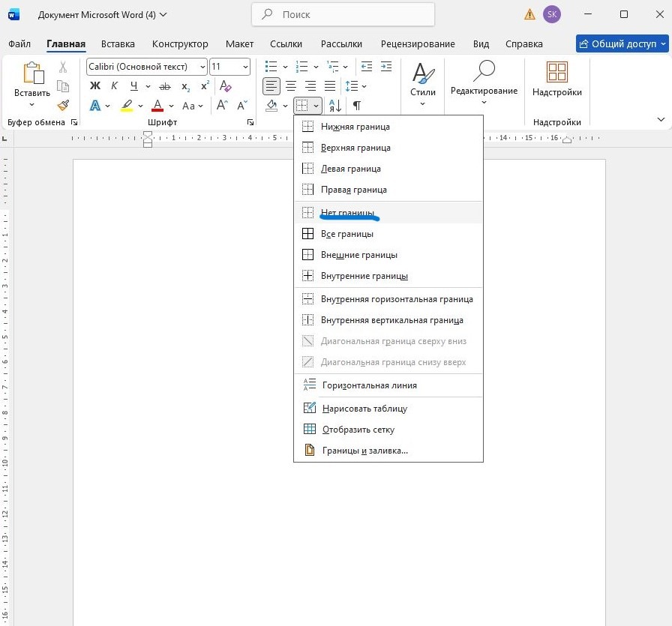Apply red font color
The height and width of the screenshot is (626, 672).
click(x=157, y=106)
